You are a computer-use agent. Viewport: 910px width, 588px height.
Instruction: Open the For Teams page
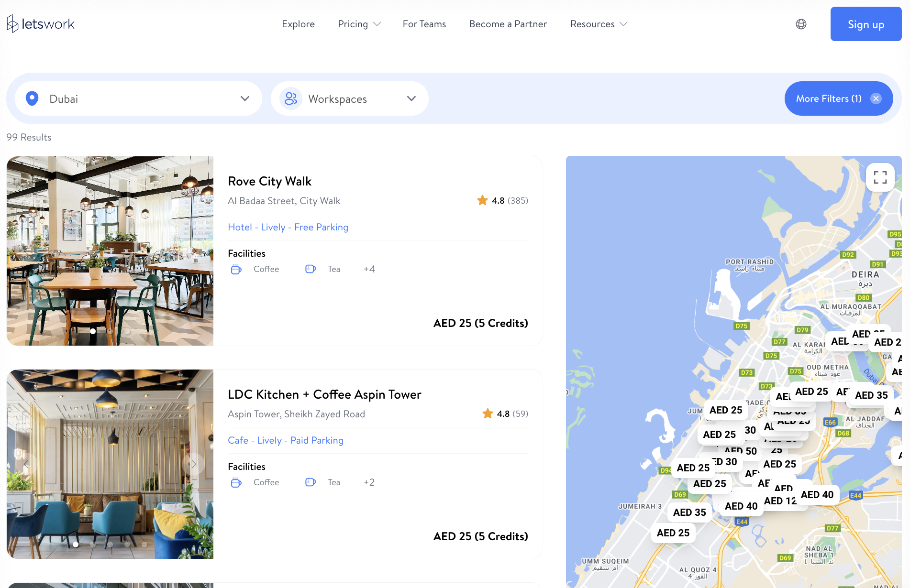[424, 24]
